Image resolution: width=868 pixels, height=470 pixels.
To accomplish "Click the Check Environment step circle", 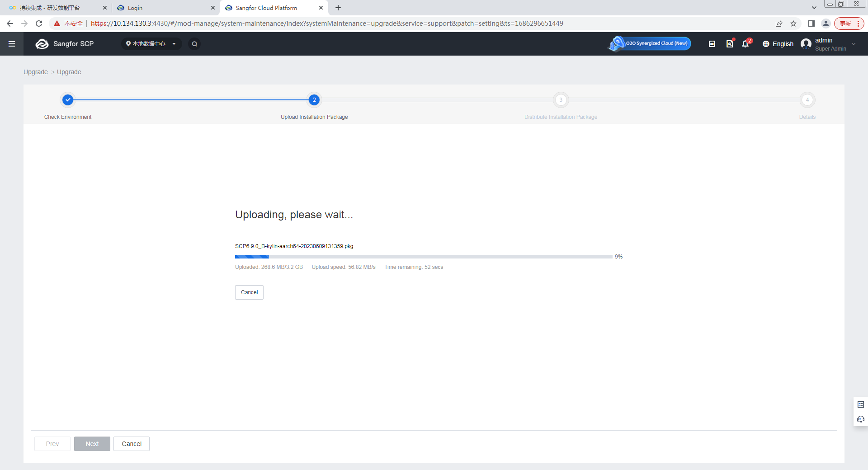I will [x=68, y=100].
